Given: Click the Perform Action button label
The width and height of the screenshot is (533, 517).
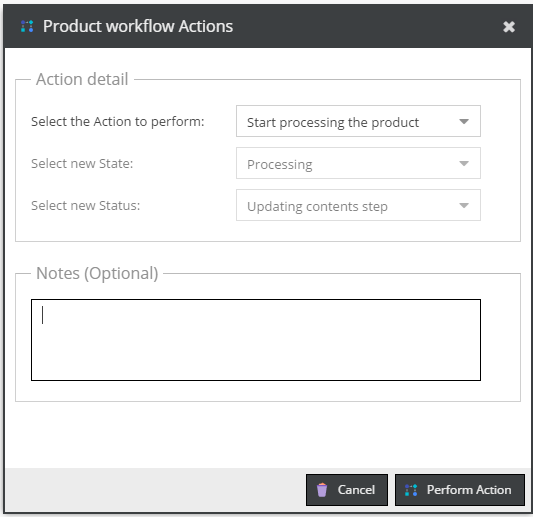Looking at the screenshot, I should [469, 490].
